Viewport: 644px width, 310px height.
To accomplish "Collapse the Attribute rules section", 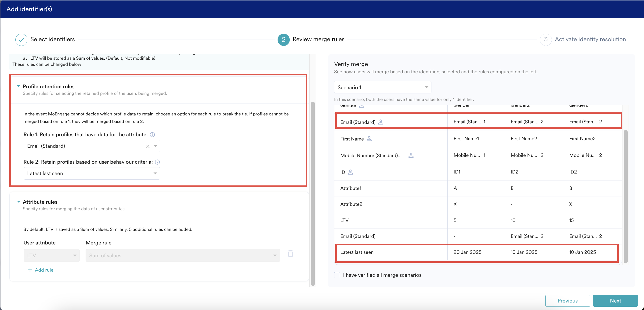I will (x=18, y=202).
